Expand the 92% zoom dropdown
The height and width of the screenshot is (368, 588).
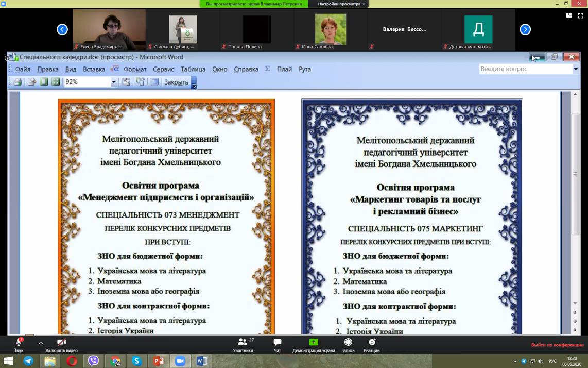pos(114,82)
